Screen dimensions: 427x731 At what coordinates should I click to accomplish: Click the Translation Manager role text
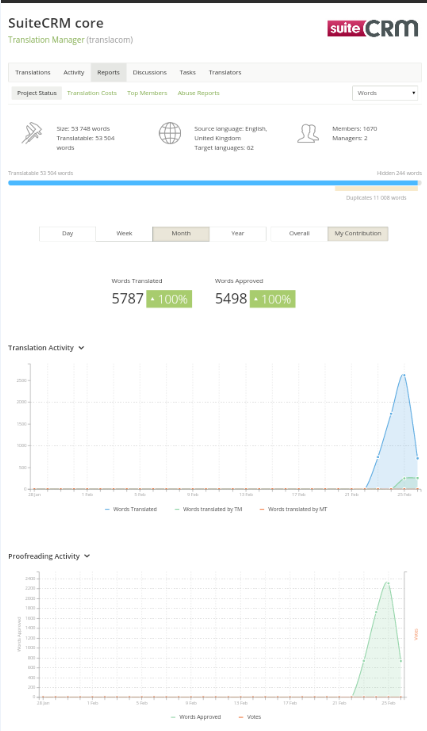point(46,40)
